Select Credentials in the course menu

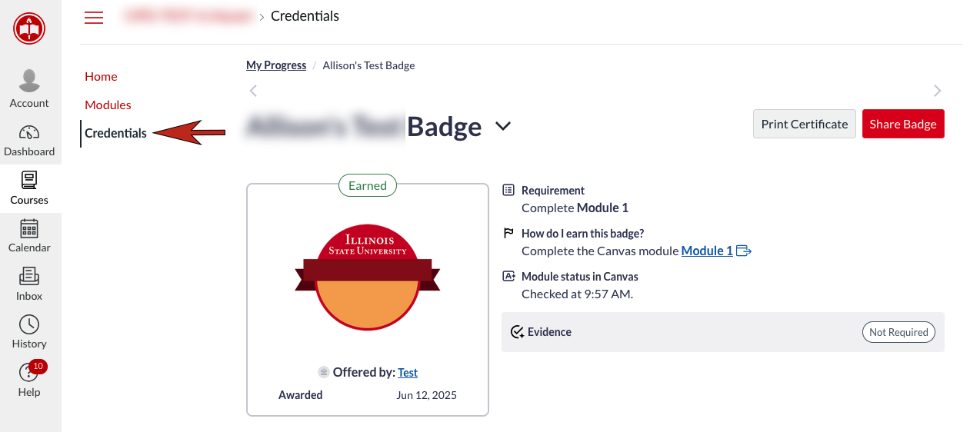[x=115, y=133]
